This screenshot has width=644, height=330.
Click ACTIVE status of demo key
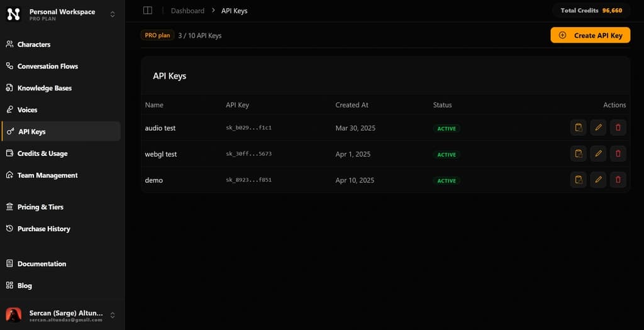point(447,180)
